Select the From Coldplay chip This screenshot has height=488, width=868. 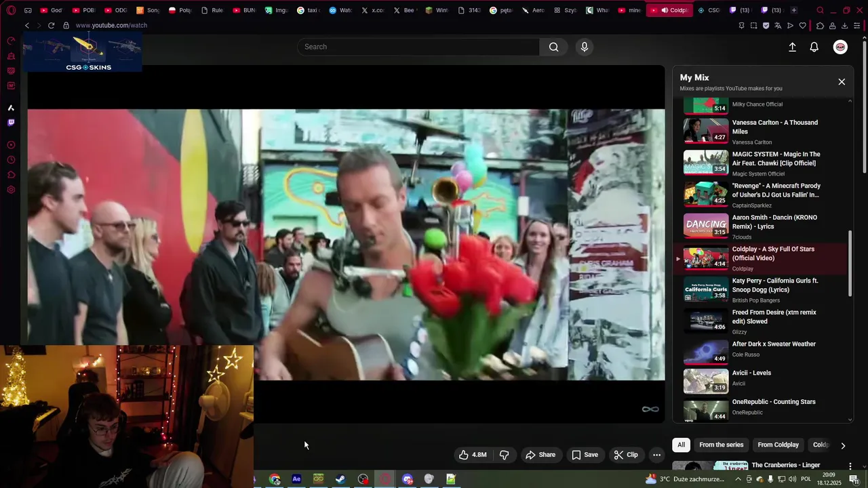(x=778, y=445)
